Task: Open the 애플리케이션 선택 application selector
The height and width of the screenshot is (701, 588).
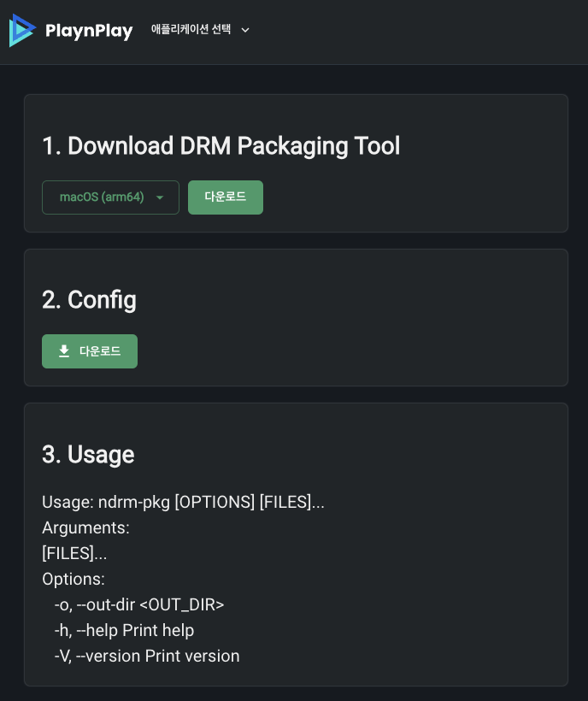Action: pyautogui.click(x=191, y=30)
